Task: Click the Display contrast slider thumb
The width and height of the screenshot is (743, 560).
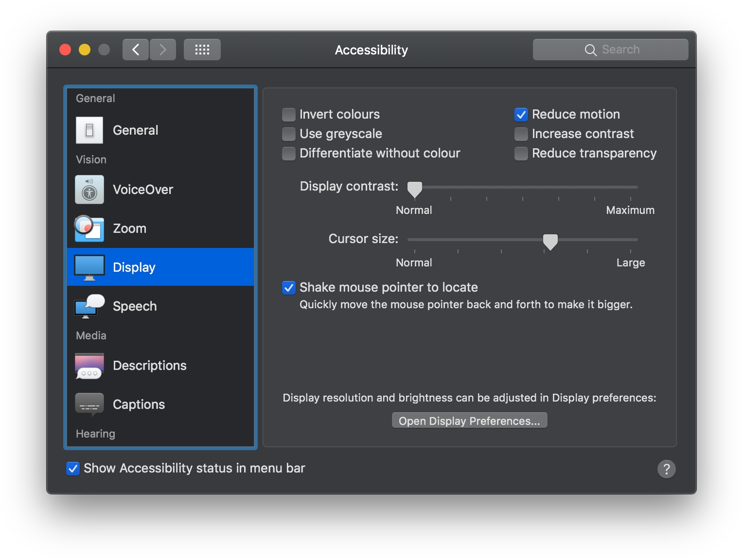Action: point(415,190)
